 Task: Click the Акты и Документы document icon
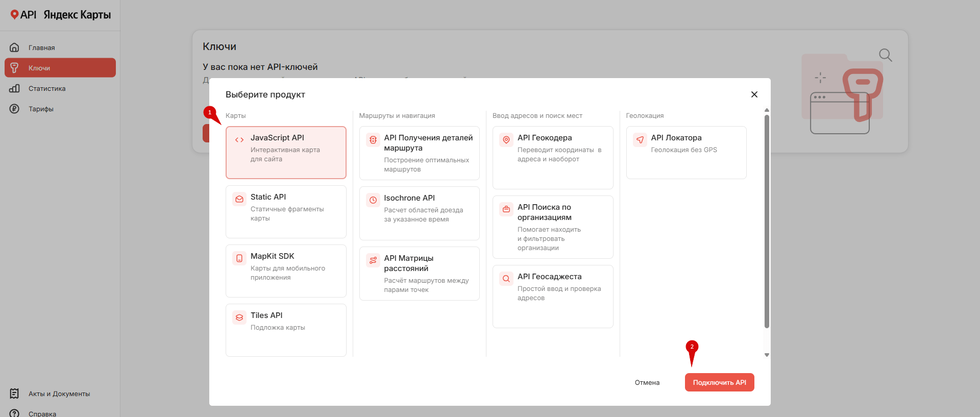(14, 394)
